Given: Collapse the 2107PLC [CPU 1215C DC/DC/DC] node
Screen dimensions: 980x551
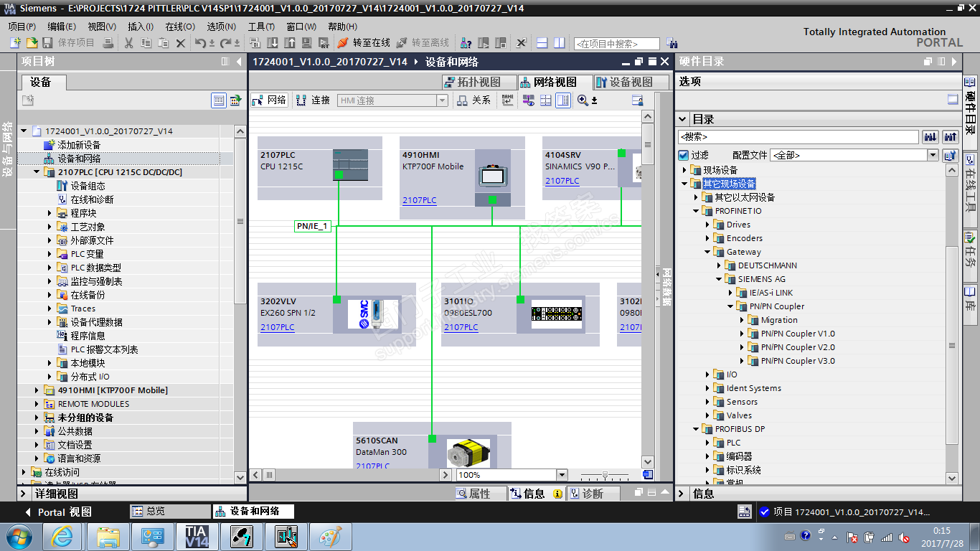Looking at the screenshot, I should pos(37,172).
